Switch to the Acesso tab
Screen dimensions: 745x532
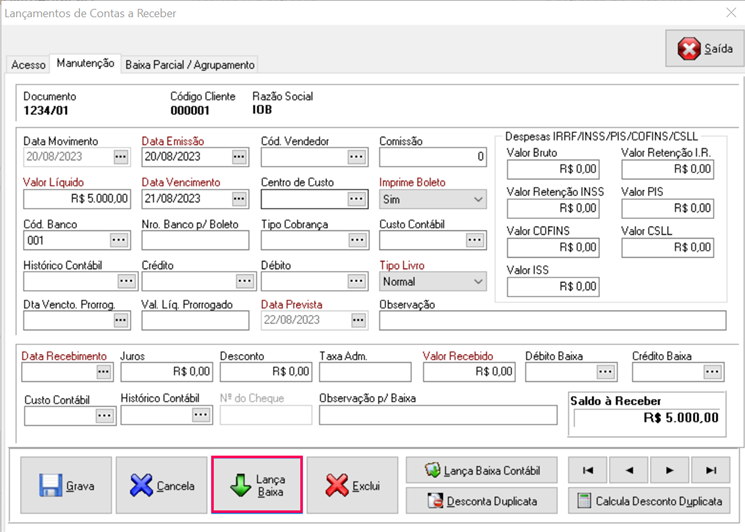click(x=28, y=64)
